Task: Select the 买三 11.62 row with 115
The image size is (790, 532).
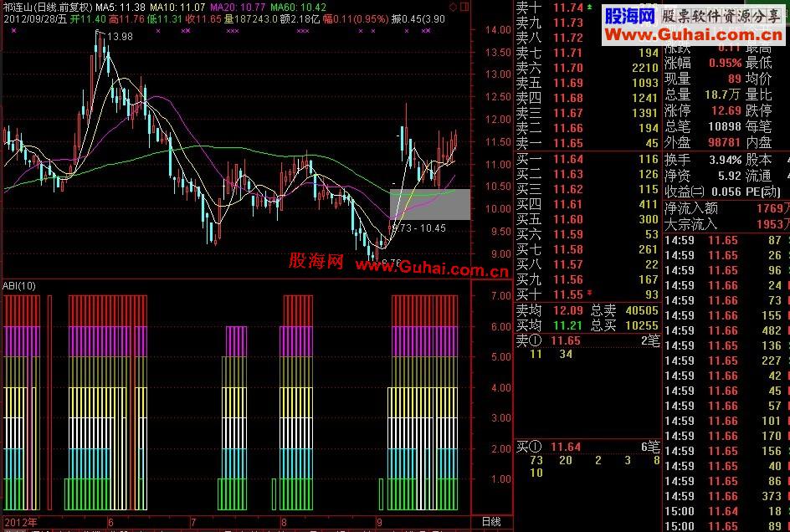Action: (x=587, y=189)
